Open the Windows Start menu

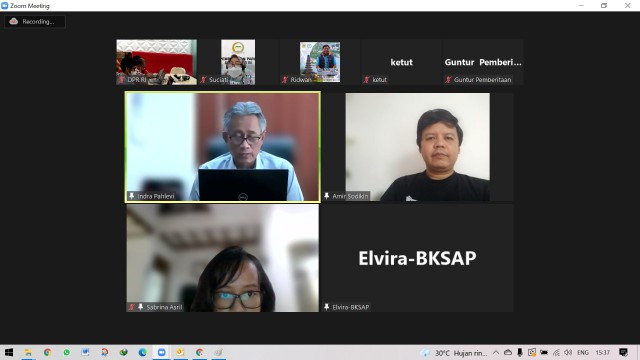click(x=9, y=352)
